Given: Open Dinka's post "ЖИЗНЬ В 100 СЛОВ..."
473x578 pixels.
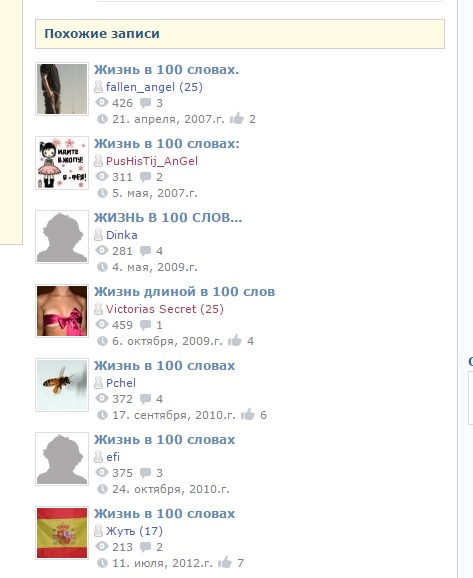Looking at the screenshot, I should [x=168, y=217].
